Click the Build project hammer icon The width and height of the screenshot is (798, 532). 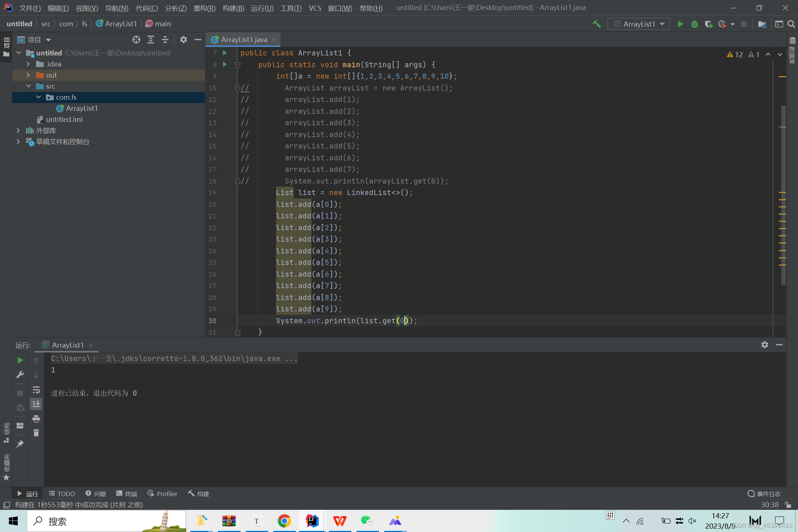tap(597, 24)
